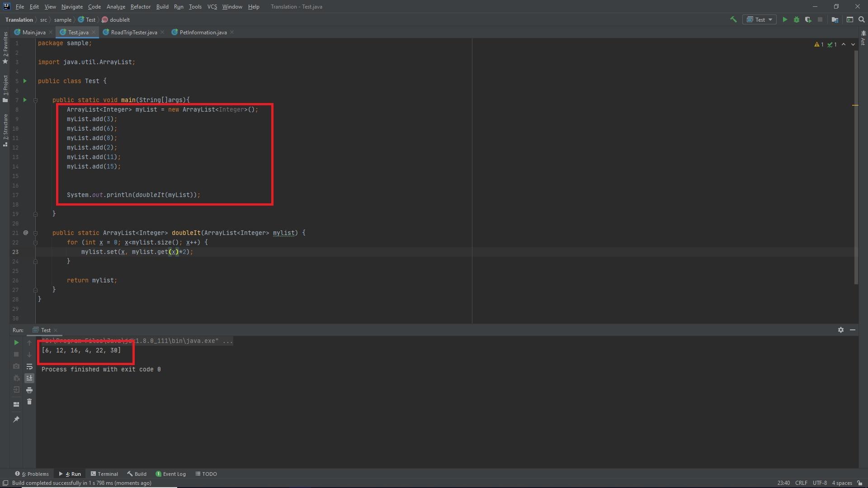Toggle scroll-to-end in the Run console
The image size is (868, 488).
pos(29,378)
